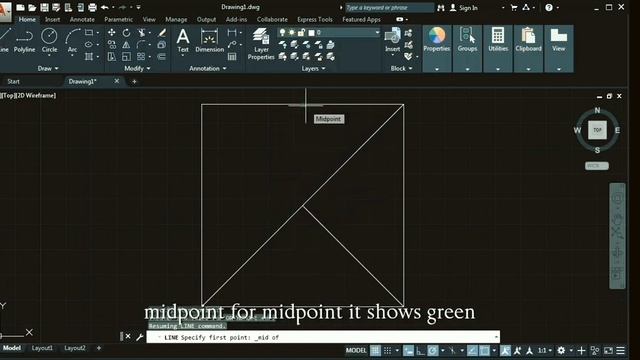
Task: Select the Text annotation tool
Action: (x=183, y=40)
